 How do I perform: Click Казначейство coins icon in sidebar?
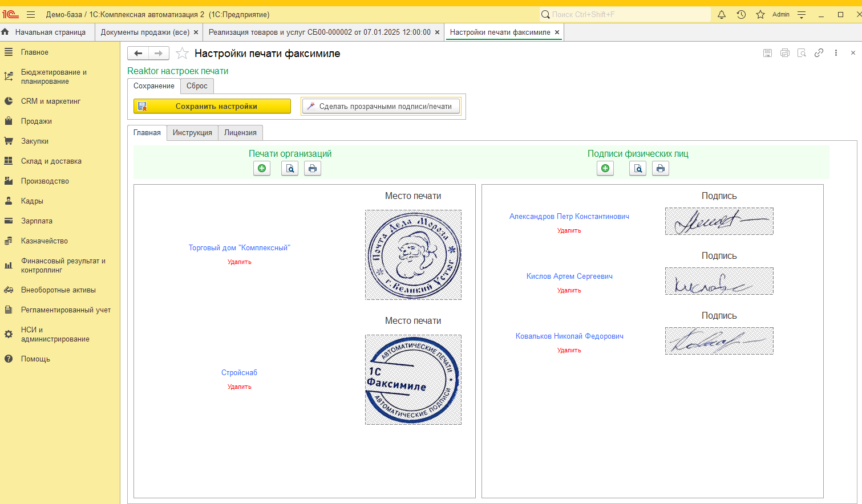click(9, 241)
